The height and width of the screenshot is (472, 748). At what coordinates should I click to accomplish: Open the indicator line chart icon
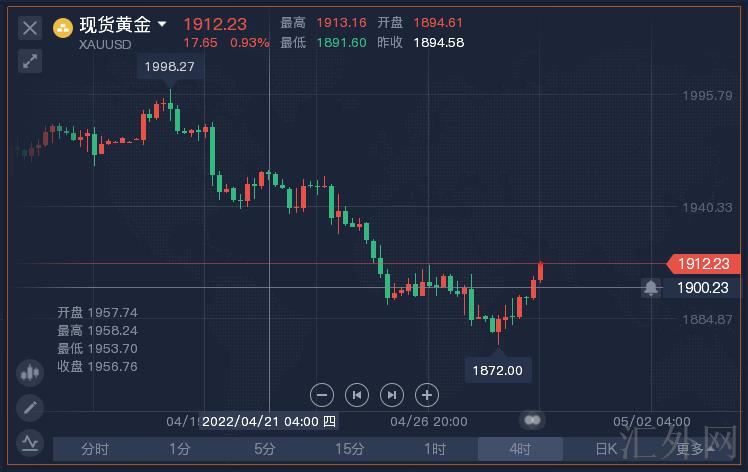tap(30, 440)
